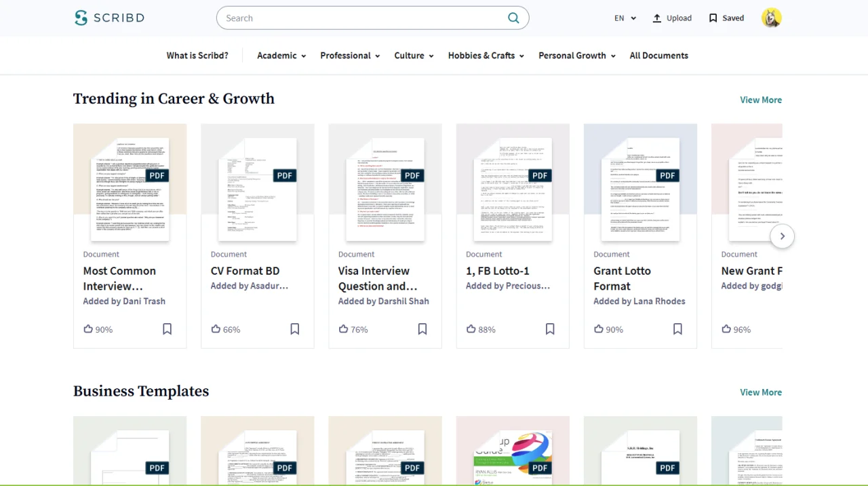This screenshot has height=486, width=868.
Task: Click the Scribd logo
Action: coord(109,18)
